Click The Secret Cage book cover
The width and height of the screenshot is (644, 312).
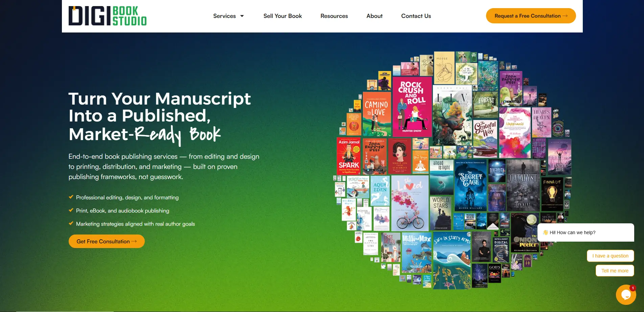coord(471,186)
